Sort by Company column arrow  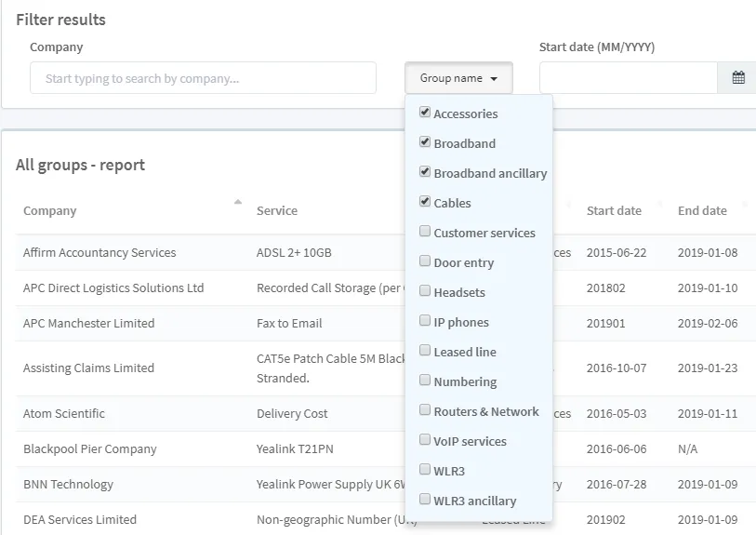pyautogui.click(x=237, y=202)
